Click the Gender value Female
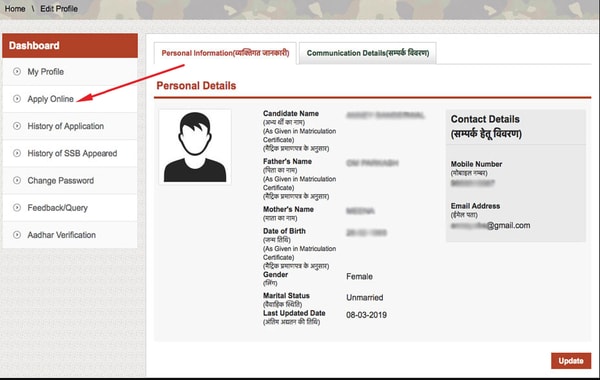The height and width of the screenshot is (380, 600). tap(359, 276)
